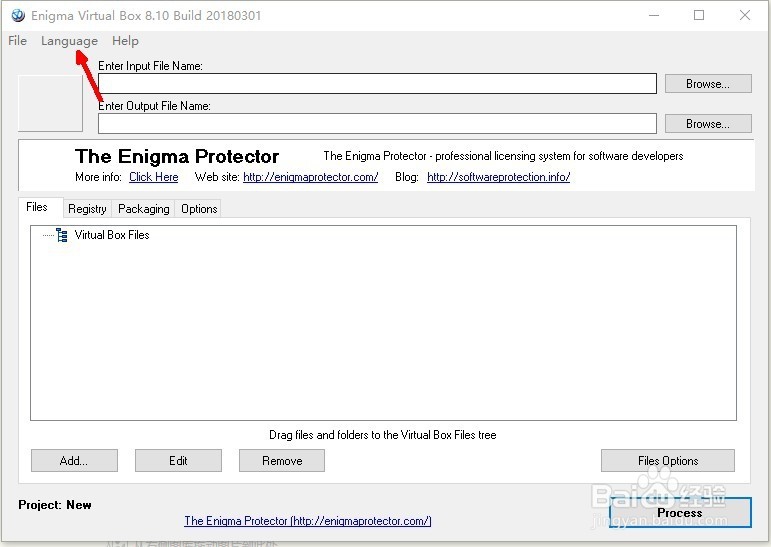Open the Language menu
Image resolution: width=771 pixels, height=547 pixels.
click(x=69, y=41)
